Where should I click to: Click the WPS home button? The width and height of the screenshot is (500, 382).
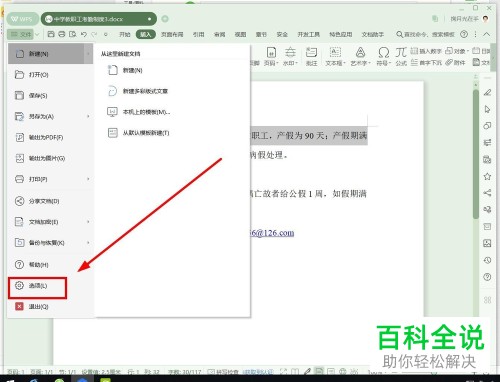[x=22, y=19]
